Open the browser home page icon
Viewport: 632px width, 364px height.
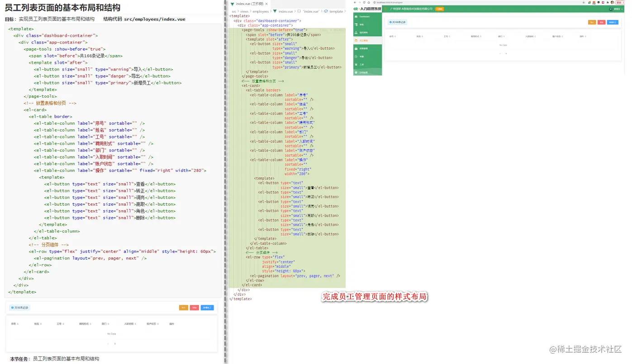369,2
